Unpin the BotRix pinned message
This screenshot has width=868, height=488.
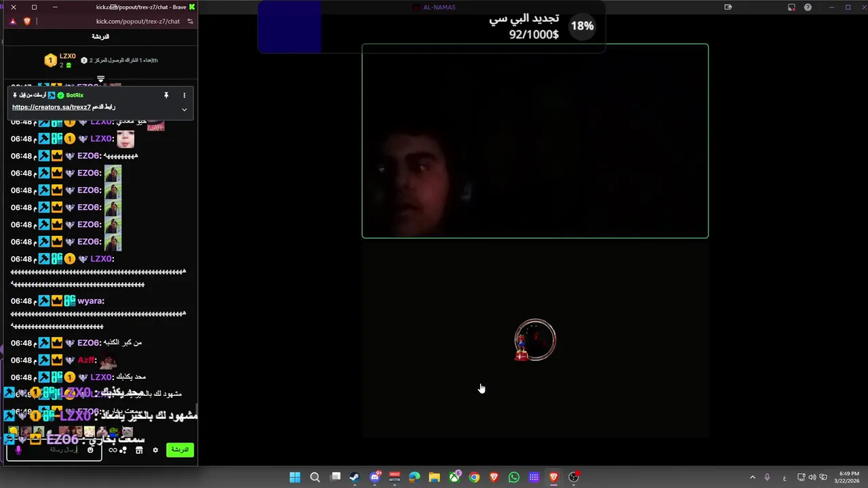[166, 96]
